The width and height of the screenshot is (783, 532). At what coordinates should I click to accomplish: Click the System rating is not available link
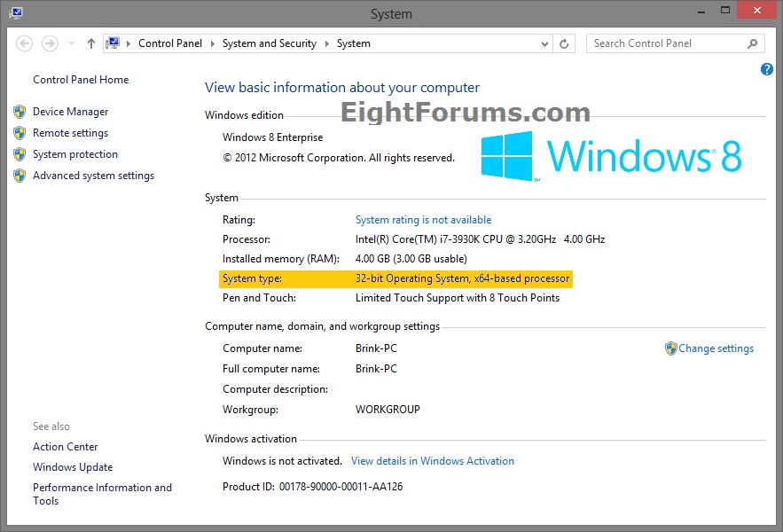click(x=423, y=219)
